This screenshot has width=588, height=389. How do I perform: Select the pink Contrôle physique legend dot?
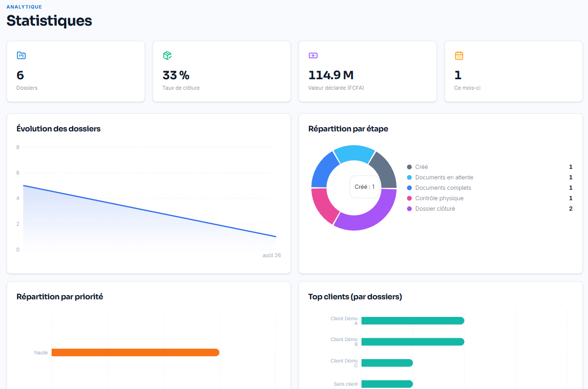409,198
